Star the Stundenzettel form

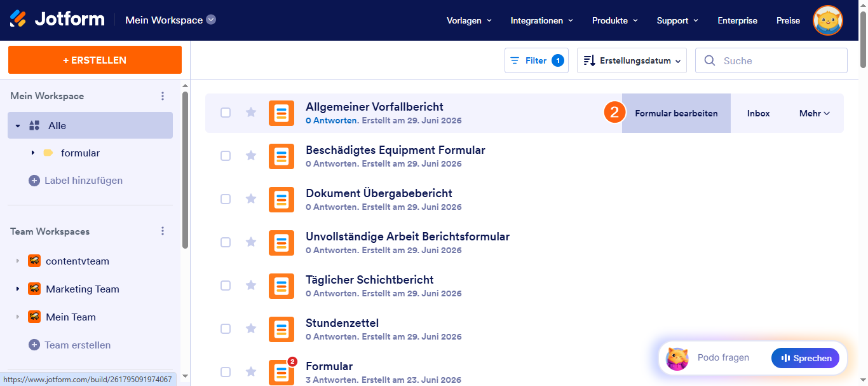tap(251, 329)
